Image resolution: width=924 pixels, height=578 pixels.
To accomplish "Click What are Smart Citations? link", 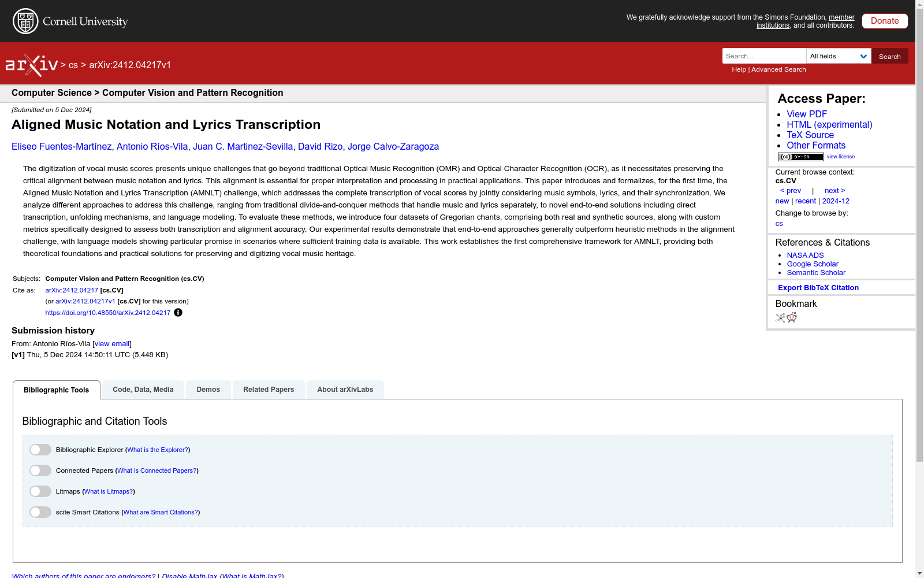I will (x=161, y=512).
